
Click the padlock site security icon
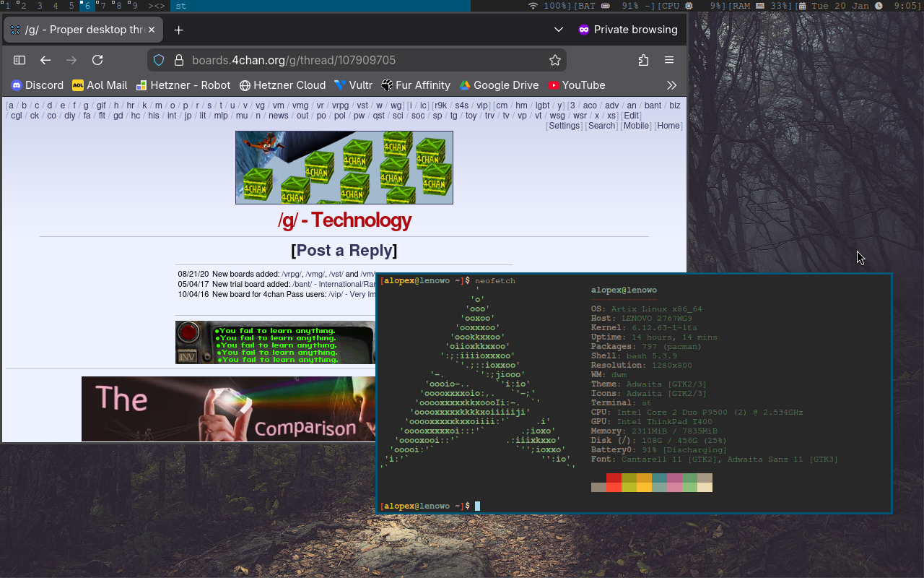click(x=178, y=61)
